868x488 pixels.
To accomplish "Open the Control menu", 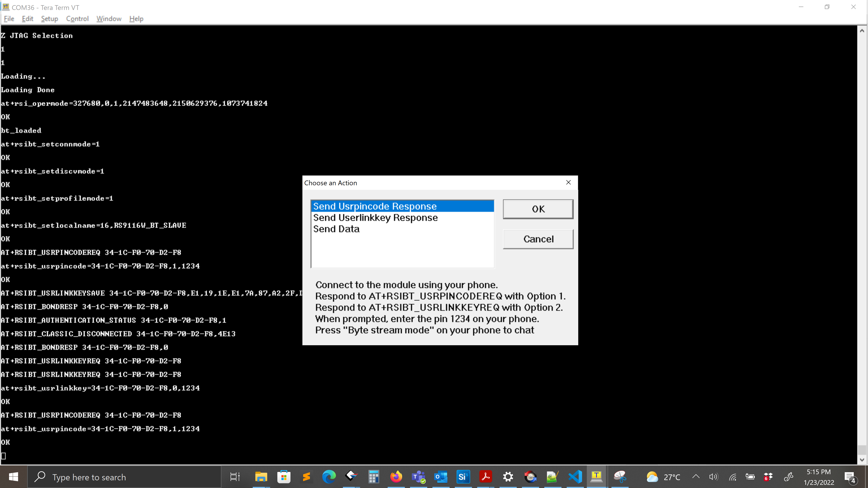I will pos(77,19).
